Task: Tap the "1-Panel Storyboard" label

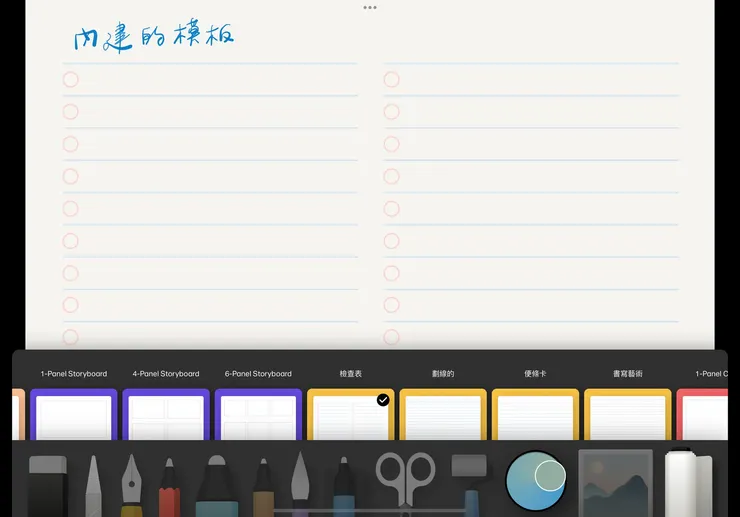Action: tap(74, 373)
